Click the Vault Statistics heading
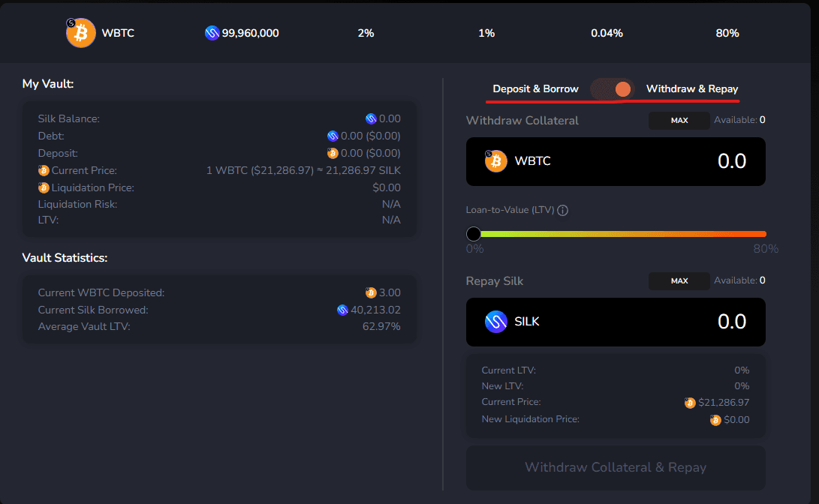This screenshot has height=504, width=819. [x=65, y=258]
